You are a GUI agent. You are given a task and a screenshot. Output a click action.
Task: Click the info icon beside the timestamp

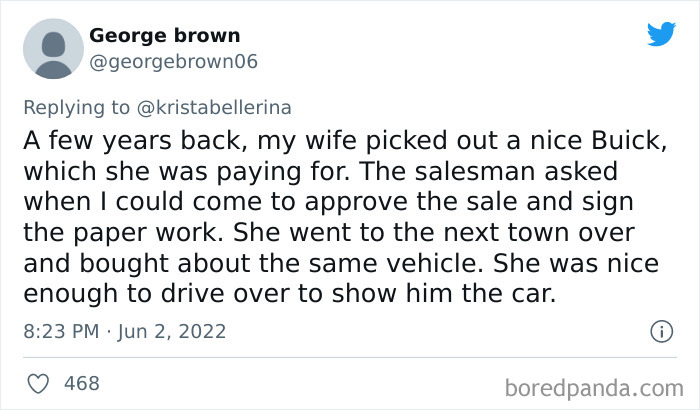660,331
